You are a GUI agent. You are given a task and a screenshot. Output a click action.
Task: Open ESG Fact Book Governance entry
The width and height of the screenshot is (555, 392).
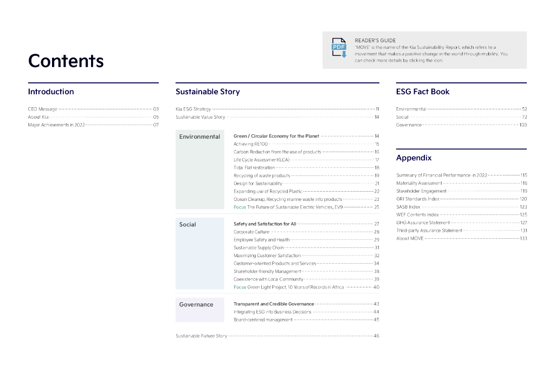(462, 125)
